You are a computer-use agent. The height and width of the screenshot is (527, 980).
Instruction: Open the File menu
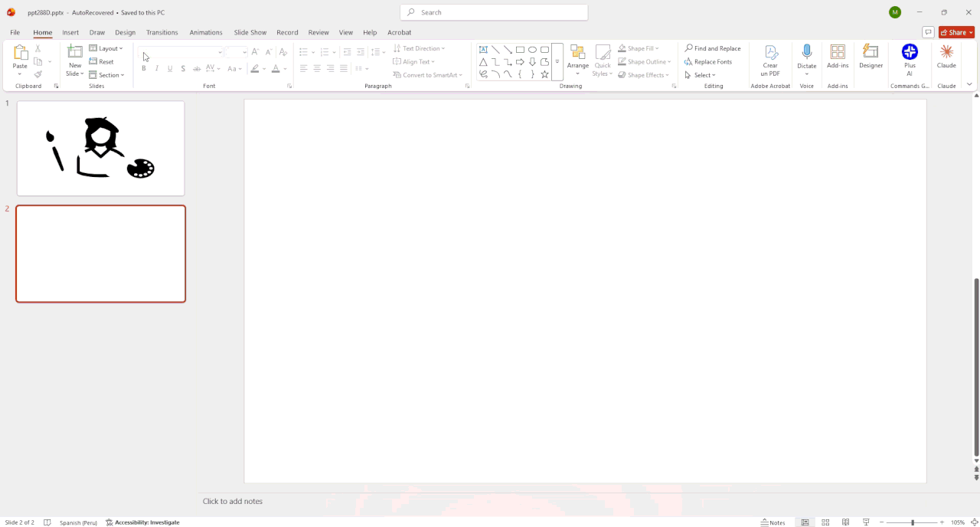pos(15,32)
